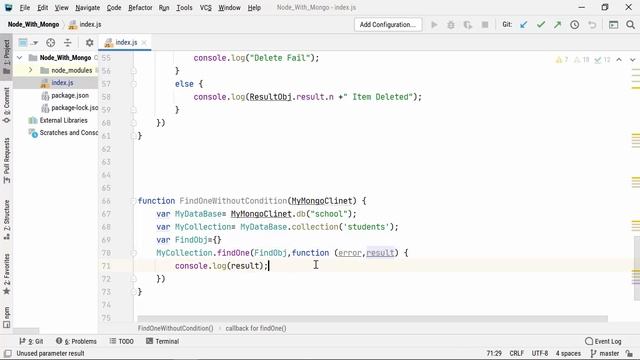This screenshot has height=360, width=640.
Task: Change UTF-8 file encoding
Action: coord(540,353)
